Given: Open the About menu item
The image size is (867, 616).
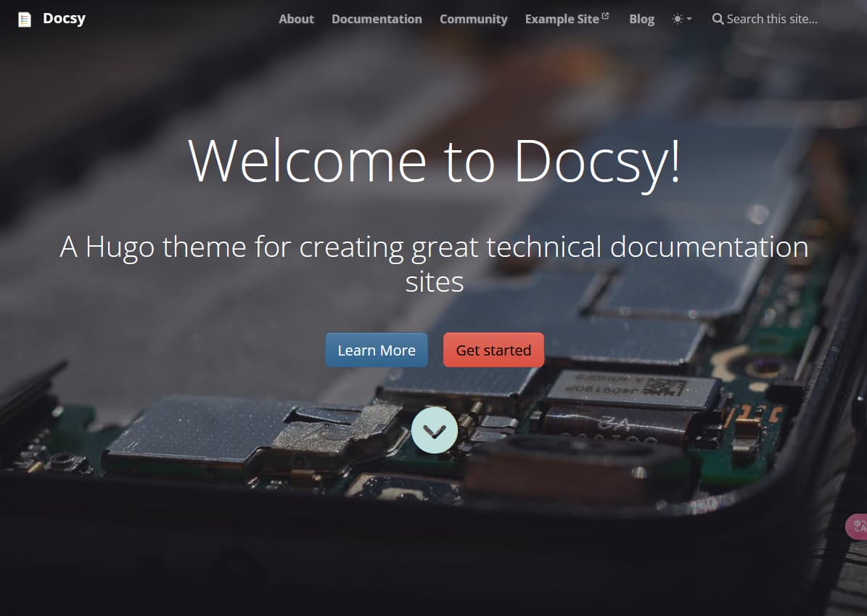Looking at the screenshot, I should click(296, 19).
